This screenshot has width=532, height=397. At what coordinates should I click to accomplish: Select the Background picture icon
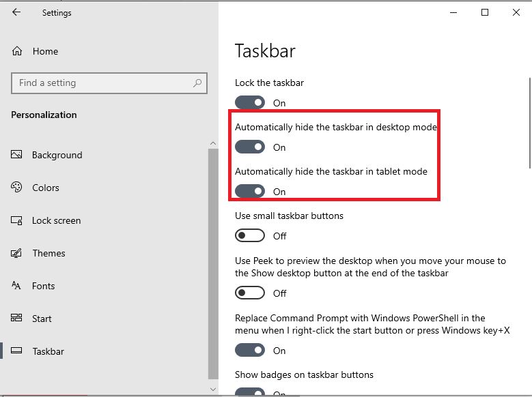pos(16,155)
